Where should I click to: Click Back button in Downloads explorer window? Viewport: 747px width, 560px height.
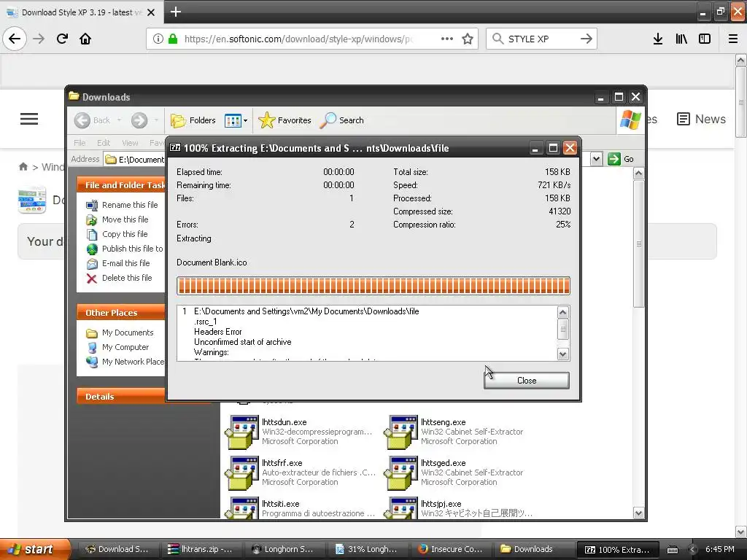pyautogui.click(x=93, y=120)
